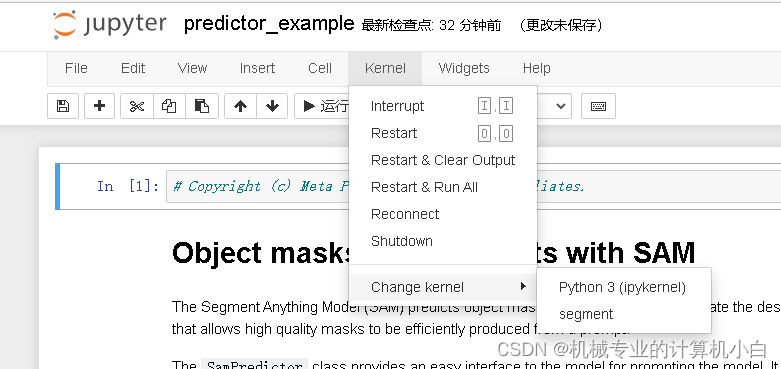Open the Edit menu
781x369 pixels.
coord(133,68)
